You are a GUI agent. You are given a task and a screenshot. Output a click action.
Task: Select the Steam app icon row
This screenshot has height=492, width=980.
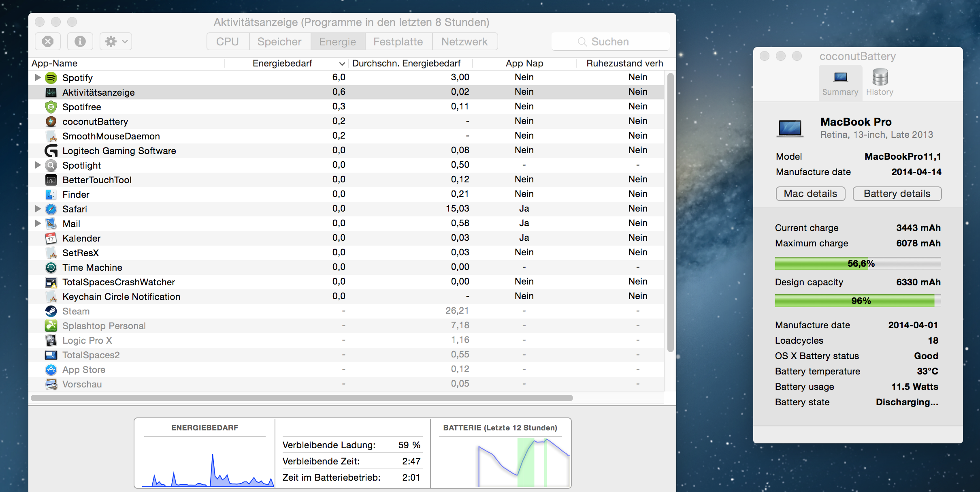[x=51, y=311]
